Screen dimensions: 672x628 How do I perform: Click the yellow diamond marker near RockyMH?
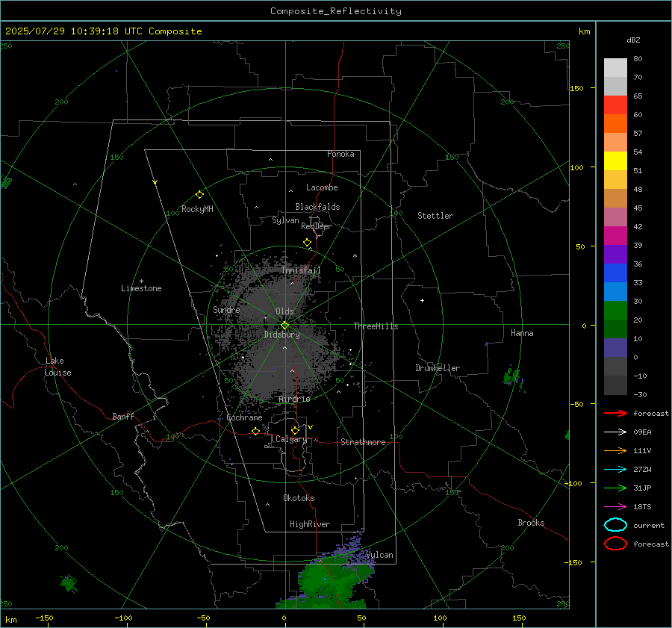tap(199, 195)
